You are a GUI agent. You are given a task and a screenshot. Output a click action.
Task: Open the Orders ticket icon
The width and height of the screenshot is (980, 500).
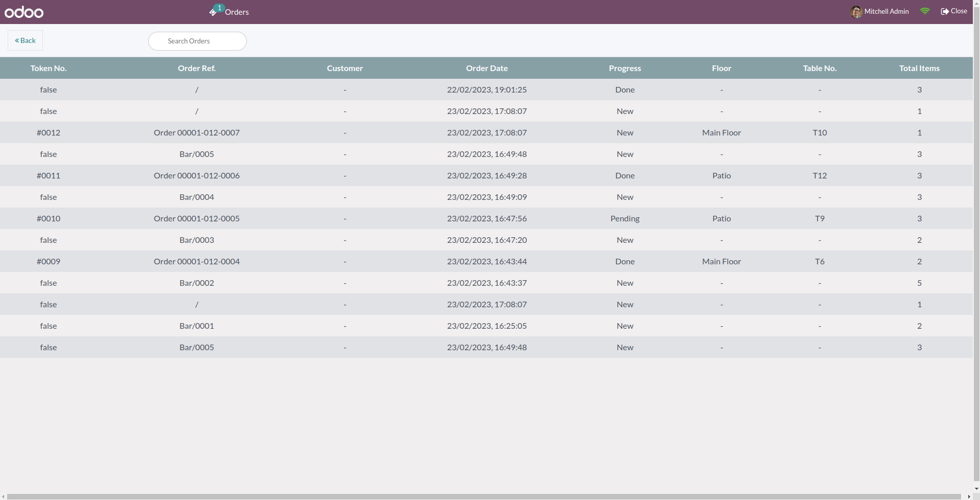click(214, 11)
